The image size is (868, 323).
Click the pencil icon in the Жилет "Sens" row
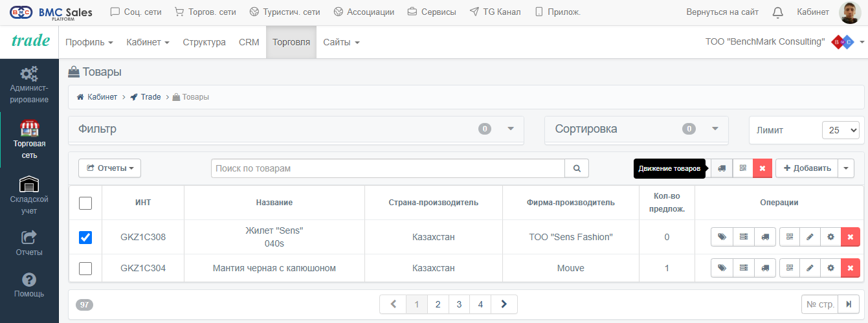810,237
